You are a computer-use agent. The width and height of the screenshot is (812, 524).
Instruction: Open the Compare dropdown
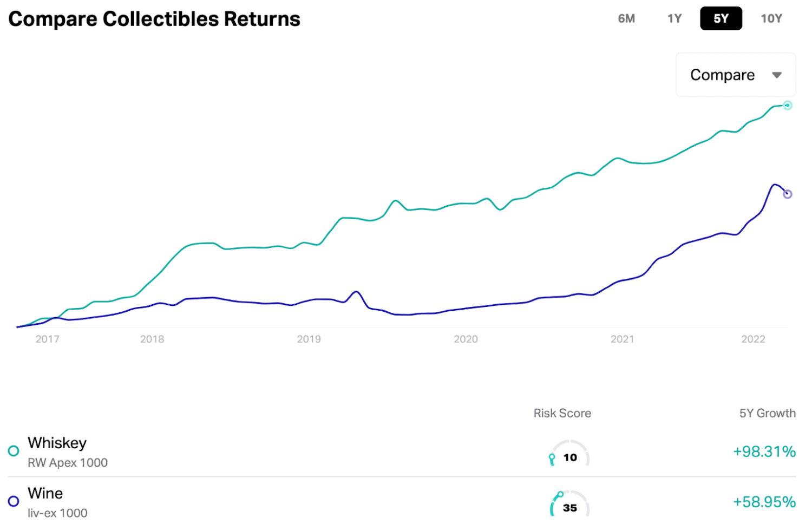[x=723, y=75]
